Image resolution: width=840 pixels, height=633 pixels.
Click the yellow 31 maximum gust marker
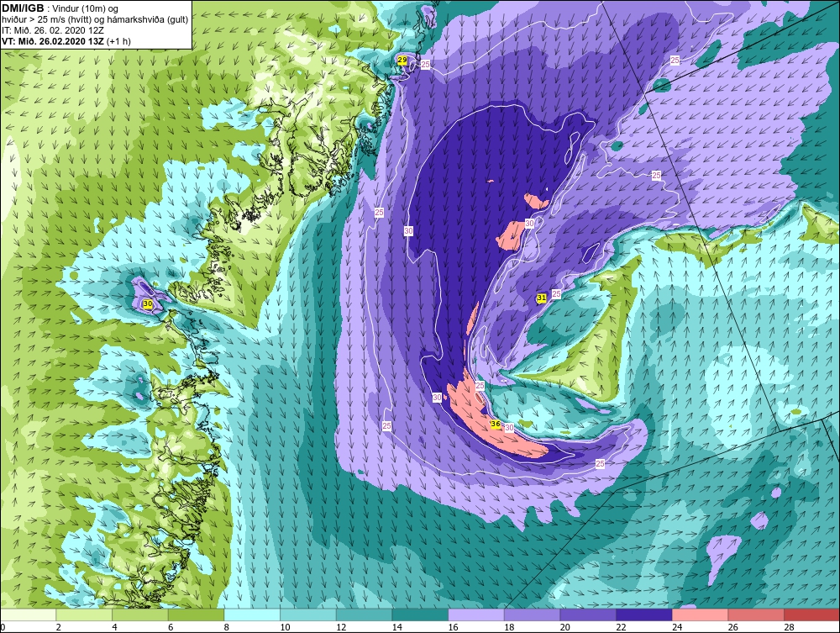coord(542,298)
